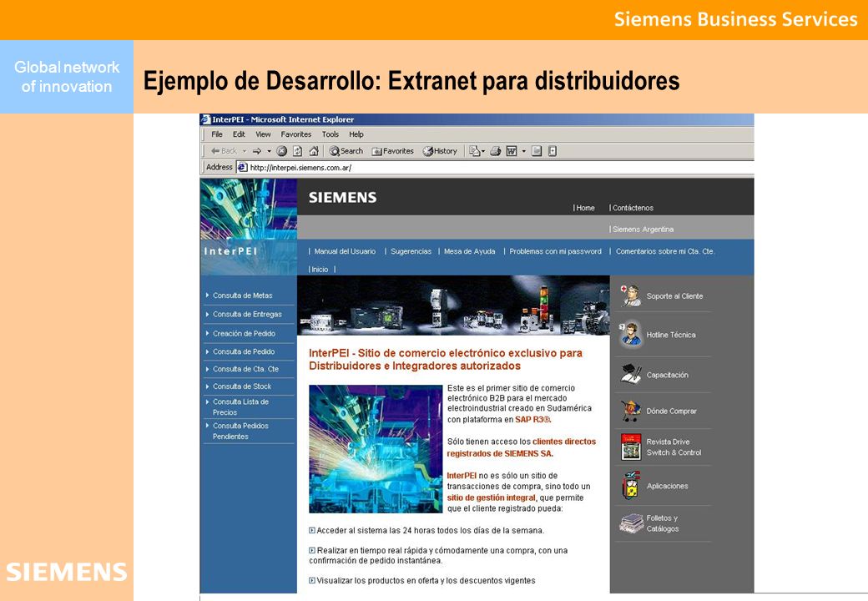The image size is (868, 601).
Task: Open Manual del Usuario link
Action: [345, 251]
